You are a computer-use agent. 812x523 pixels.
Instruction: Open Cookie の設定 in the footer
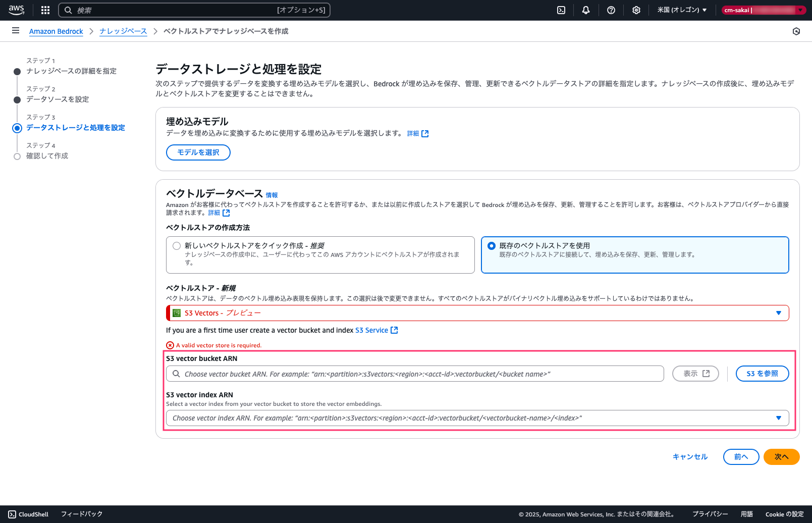point(785,514)
